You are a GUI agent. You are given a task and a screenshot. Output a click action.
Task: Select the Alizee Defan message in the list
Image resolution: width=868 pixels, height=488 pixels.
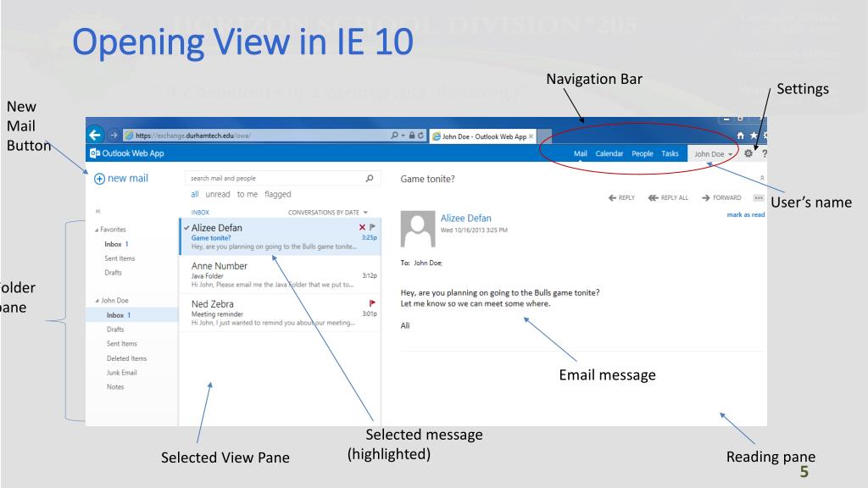(x=280, y=236)
